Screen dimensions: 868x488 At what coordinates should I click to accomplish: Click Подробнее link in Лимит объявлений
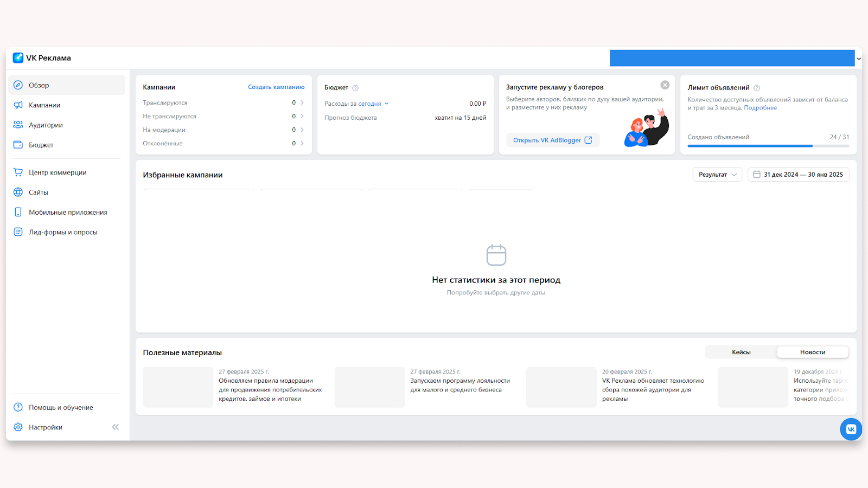pyautogui.click(x=760, y=108)
